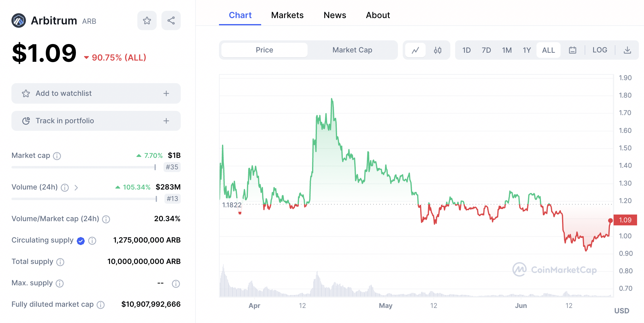The height and width of the screenshot is (323, 644).
Task: Click the ARB ticker symbol
Action: 89,21
